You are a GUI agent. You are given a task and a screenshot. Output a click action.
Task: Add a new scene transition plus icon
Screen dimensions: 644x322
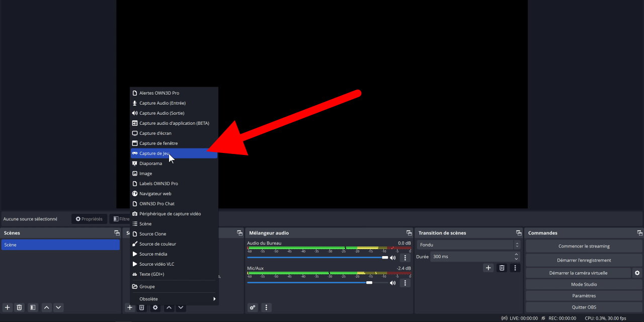pos(488,268)
